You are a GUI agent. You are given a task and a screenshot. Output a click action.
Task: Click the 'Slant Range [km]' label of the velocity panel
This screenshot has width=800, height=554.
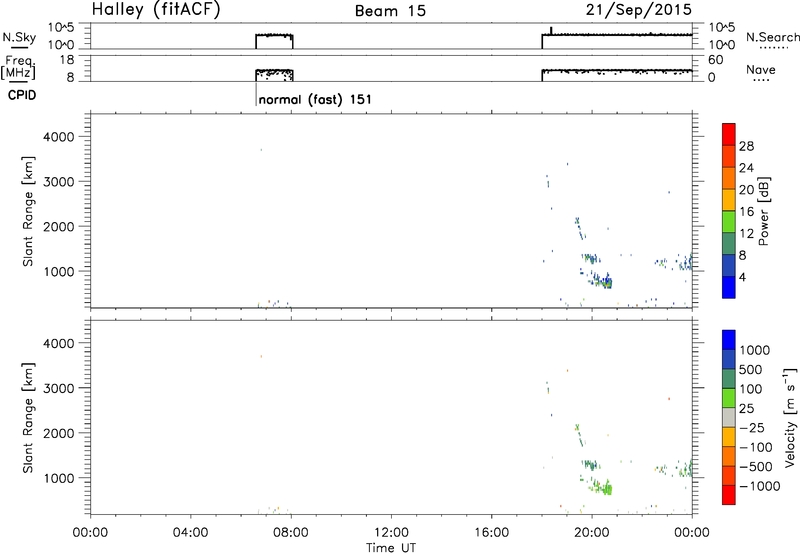pyautogui.click(x=28, y=418)
